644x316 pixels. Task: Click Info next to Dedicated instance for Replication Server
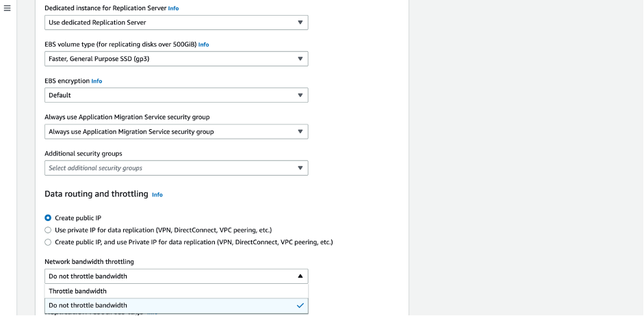click(174, 8)
